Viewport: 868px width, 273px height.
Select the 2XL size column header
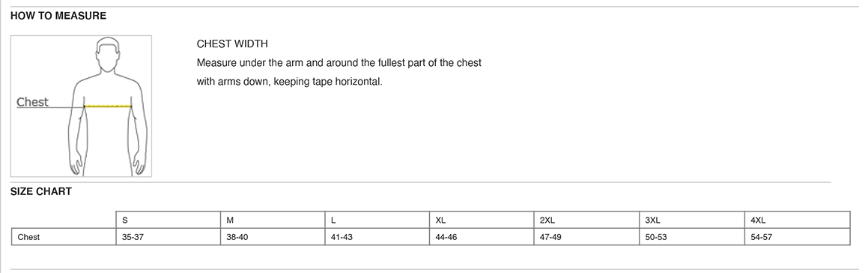coord(586,220)
